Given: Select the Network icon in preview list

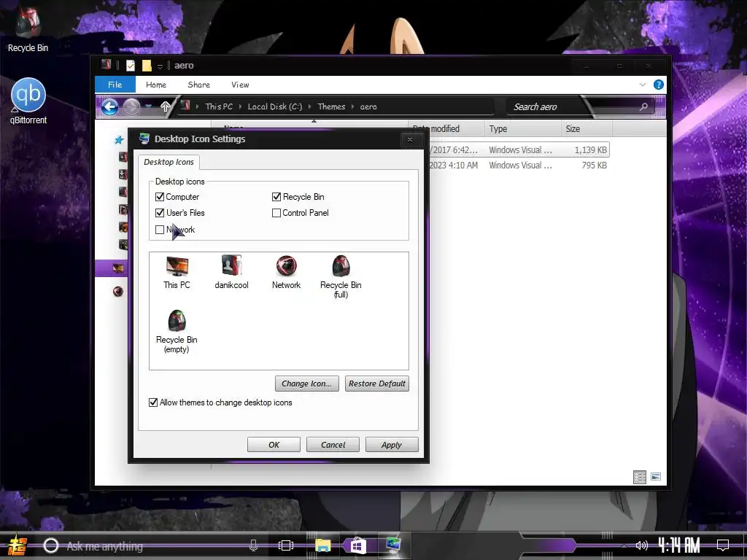Looking at the screenshot, I should coord(286,273).
